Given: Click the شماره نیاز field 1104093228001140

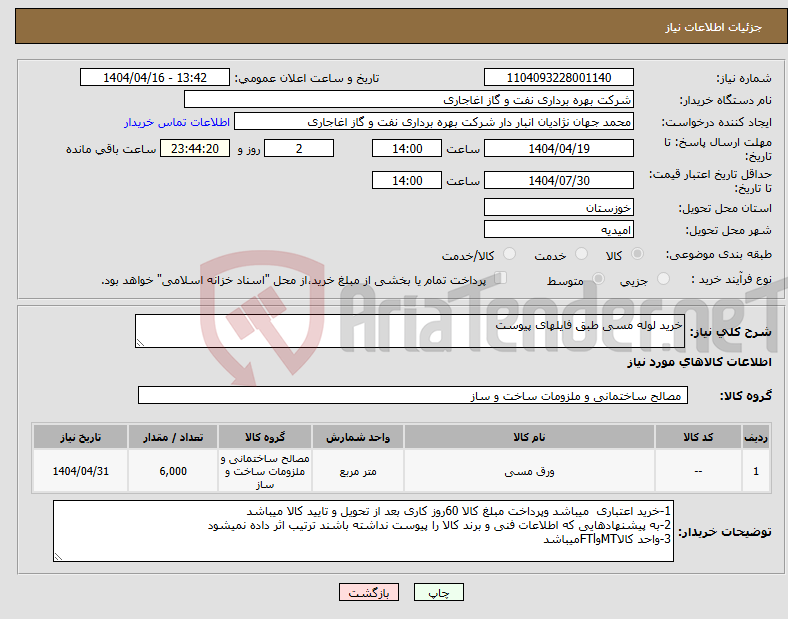Looking at the screenshot, I should pyautogui.click(x=558, y=77).
